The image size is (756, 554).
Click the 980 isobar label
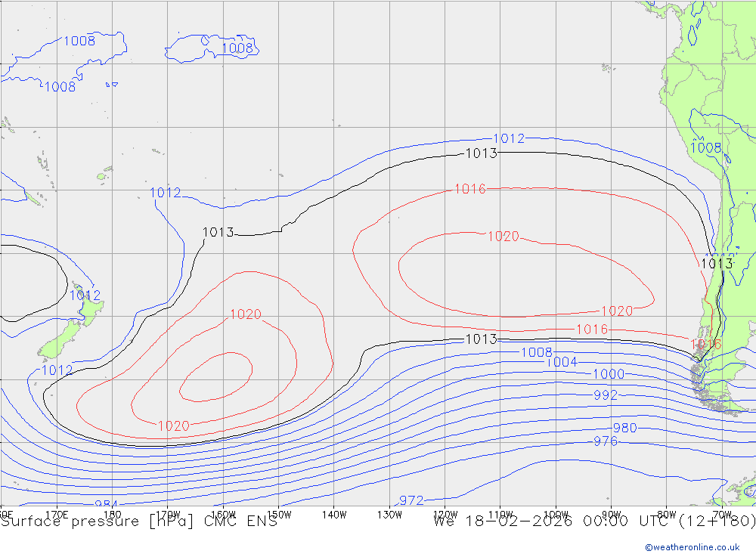[x=625, y=428]
